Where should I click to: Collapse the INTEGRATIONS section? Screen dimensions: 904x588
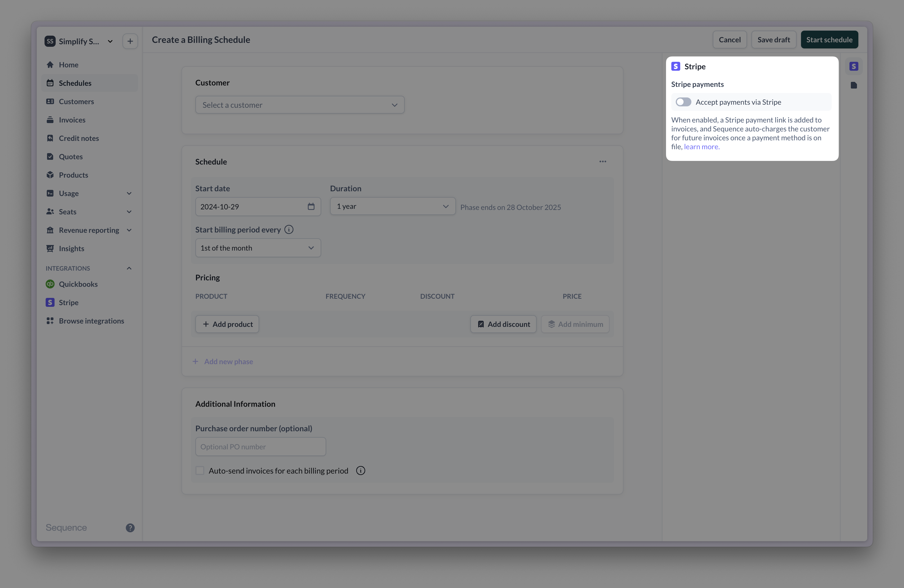(129, 268)
